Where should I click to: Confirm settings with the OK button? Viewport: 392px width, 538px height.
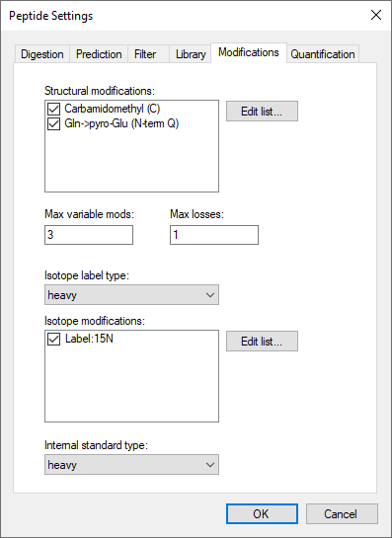tap(262, 514)
